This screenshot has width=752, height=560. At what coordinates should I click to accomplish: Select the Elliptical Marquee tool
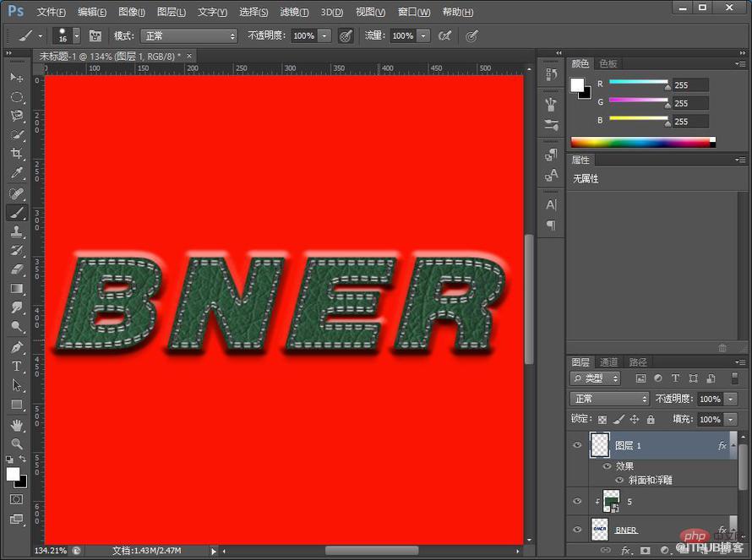pyautogui.click(x=17, y=97)
